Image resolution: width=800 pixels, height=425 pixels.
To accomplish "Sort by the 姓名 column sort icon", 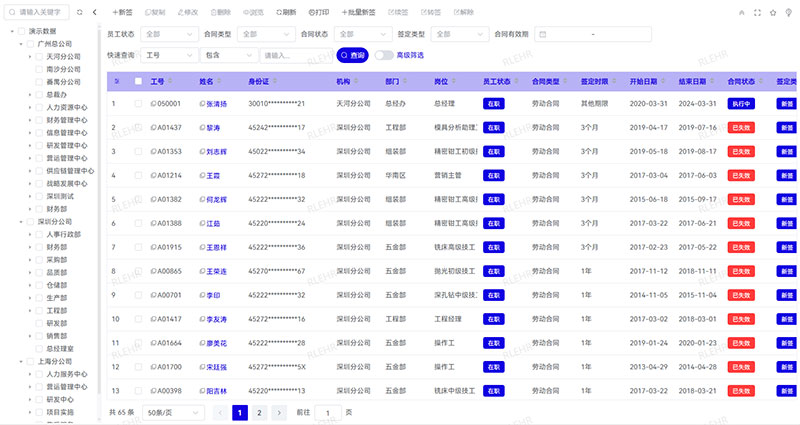I will point(219,81).
